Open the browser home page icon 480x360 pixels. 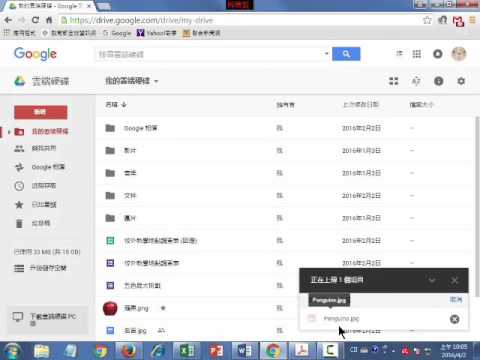(49, 20)
